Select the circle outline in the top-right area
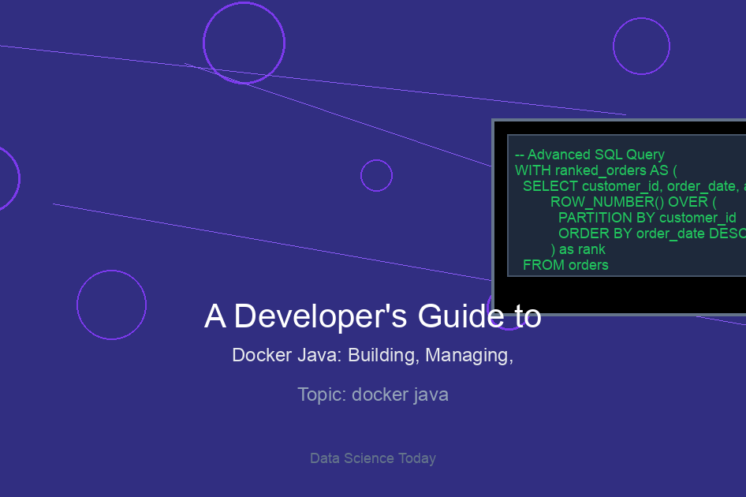Viewport: 746px width, 497px height. (641, 46)
